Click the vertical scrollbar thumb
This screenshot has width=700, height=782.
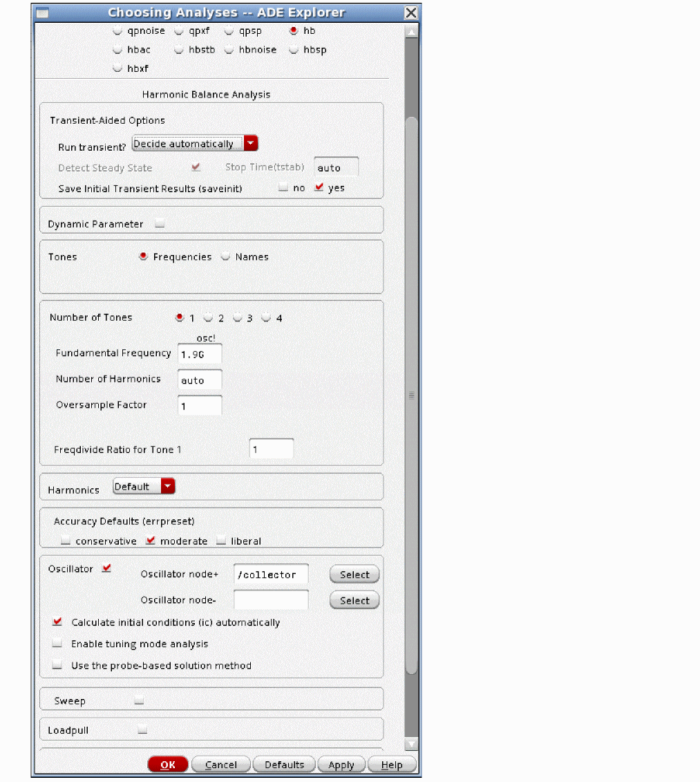pyautogui.click(x=412, y=394)
